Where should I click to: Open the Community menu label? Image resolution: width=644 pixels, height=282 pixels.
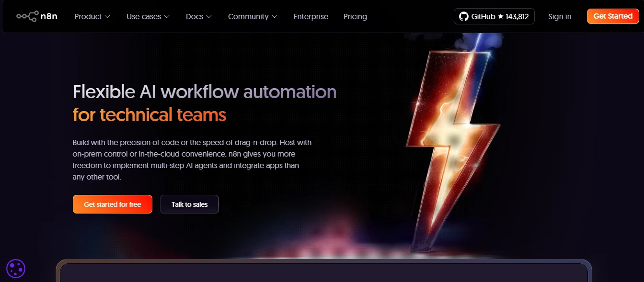(x=248, y=17)
